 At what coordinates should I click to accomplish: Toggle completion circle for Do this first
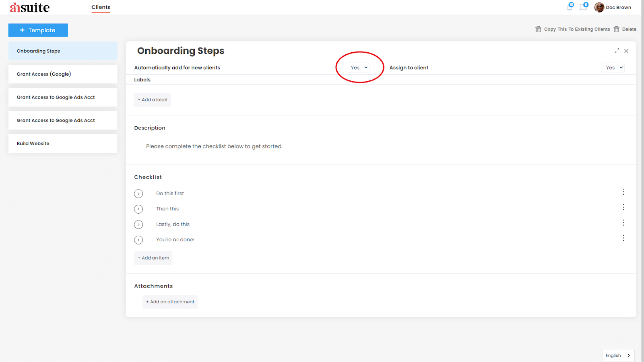(x=138, y=193)
